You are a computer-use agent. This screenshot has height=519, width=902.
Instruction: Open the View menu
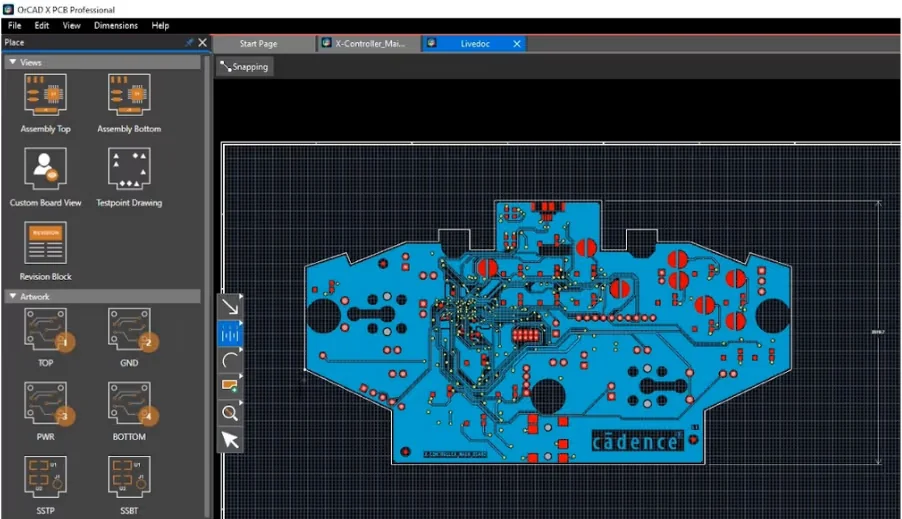[x=71, y=25]
